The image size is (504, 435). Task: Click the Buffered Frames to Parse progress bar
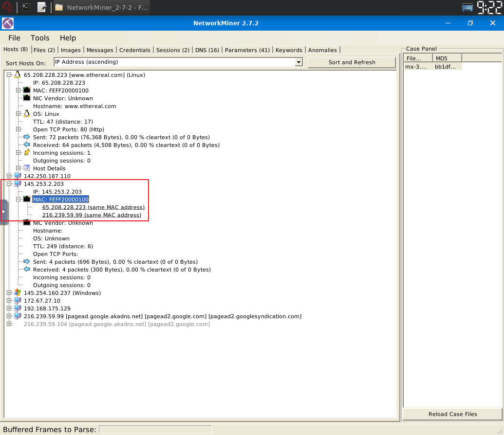pyautogui.click(x=155, y=429)
